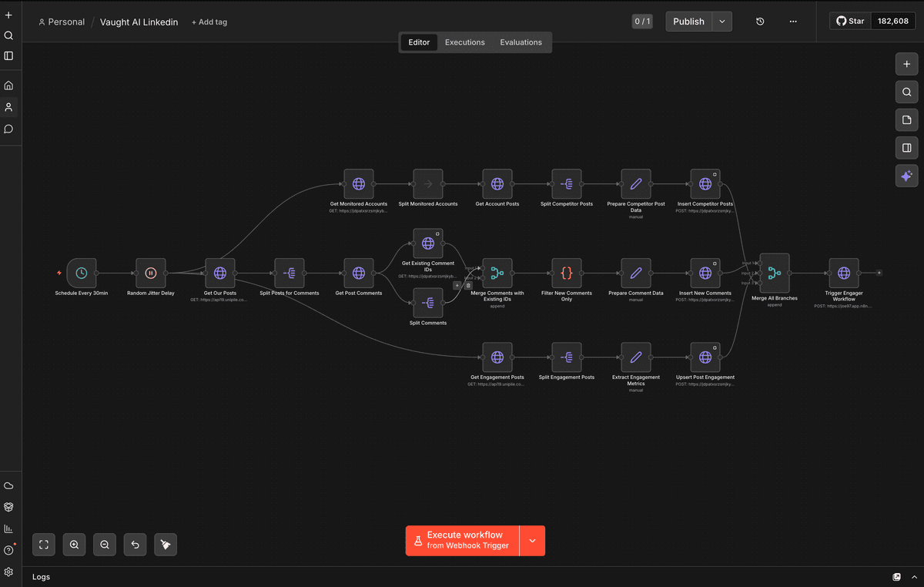
Task: Toggle the side panel layout icon
Action: (x=906, y=147)
